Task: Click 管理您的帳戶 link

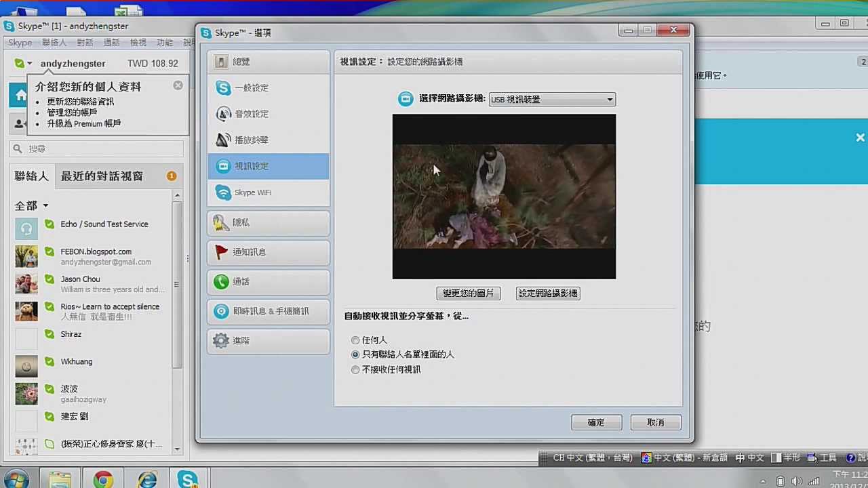Action: 72,113
